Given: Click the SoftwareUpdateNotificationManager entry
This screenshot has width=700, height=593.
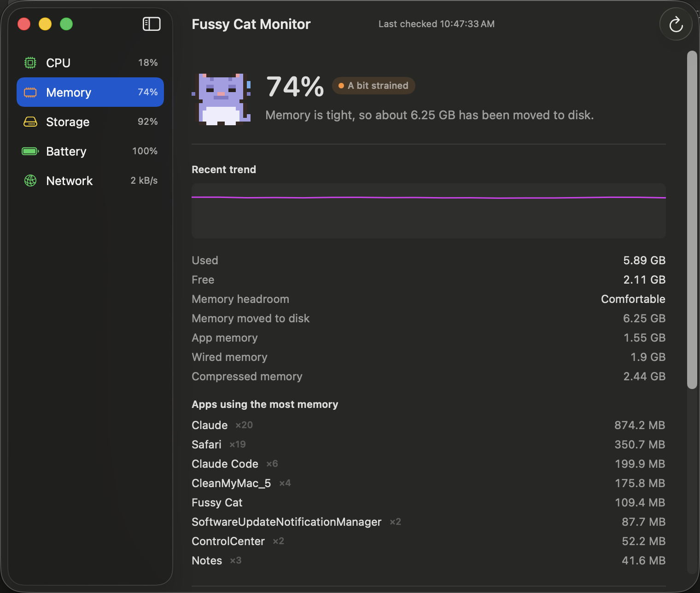Looking at the screenshot, I should click(286, 522).
